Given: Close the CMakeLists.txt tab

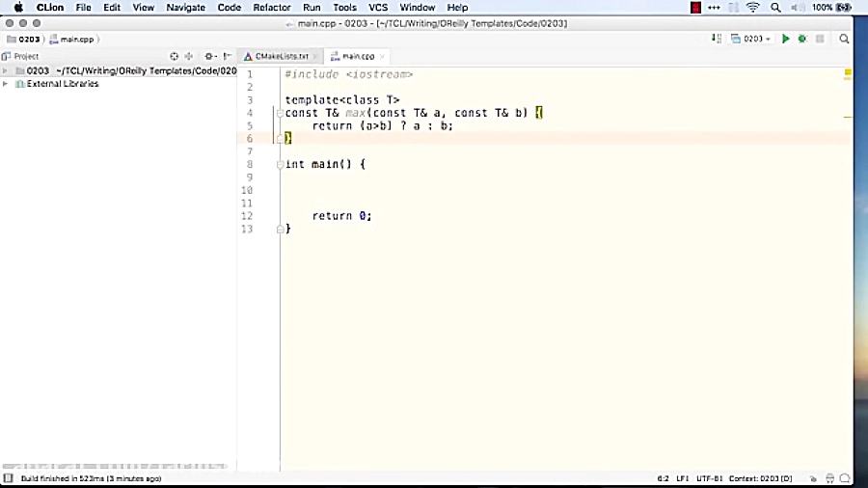Looking at the screenshot, I should click(x=315, y=57).
